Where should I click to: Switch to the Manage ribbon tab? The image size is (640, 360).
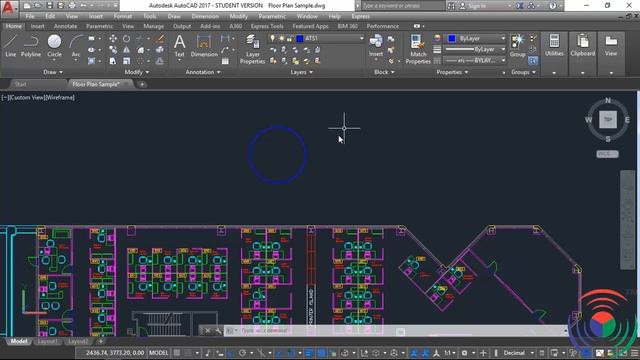[x=153, y=26]
